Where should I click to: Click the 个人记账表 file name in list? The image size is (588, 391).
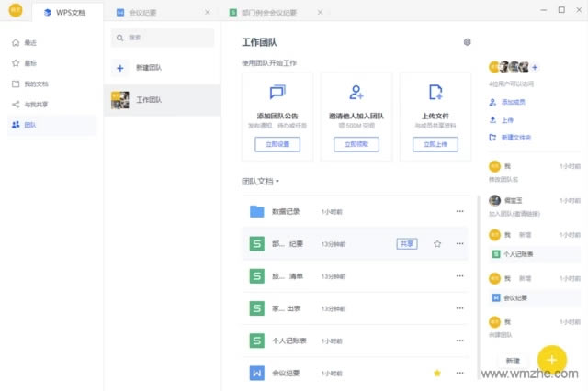(x=289, y=341)
